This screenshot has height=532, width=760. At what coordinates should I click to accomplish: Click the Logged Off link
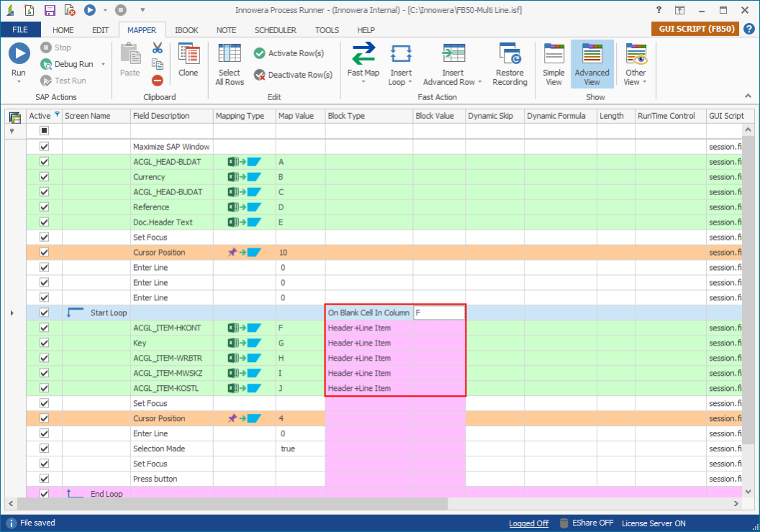[528, 523]
